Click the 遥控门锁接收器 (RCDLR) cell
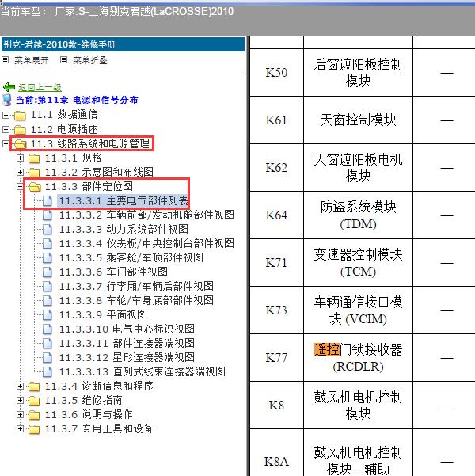 coord(358,358)
